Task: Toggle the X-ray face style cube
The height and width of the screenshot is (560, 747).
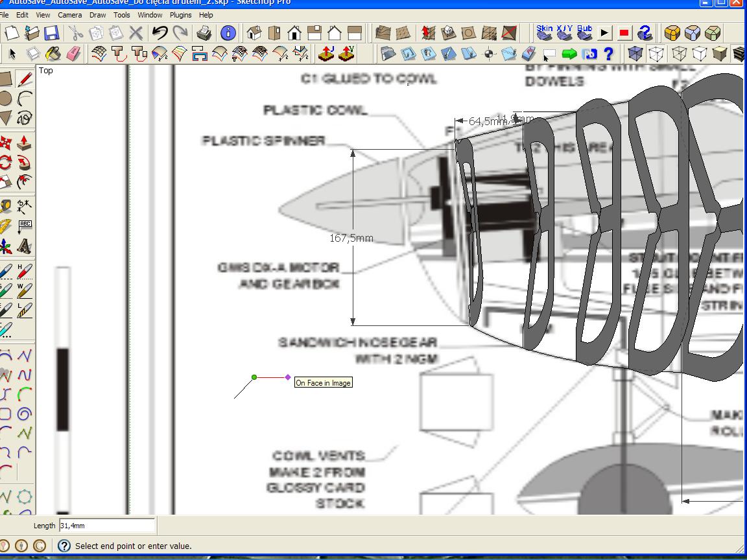Action: (x=635, y=53)
